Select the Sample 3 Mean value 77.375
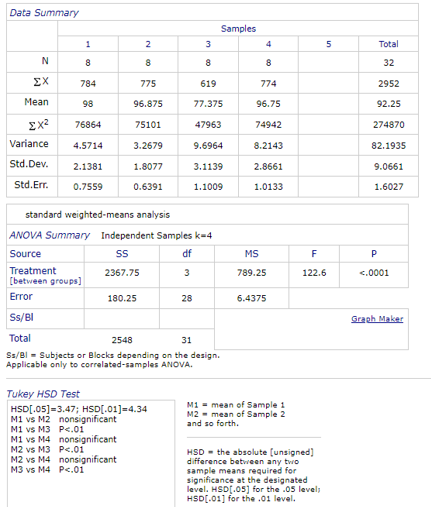 click(208, 104)
